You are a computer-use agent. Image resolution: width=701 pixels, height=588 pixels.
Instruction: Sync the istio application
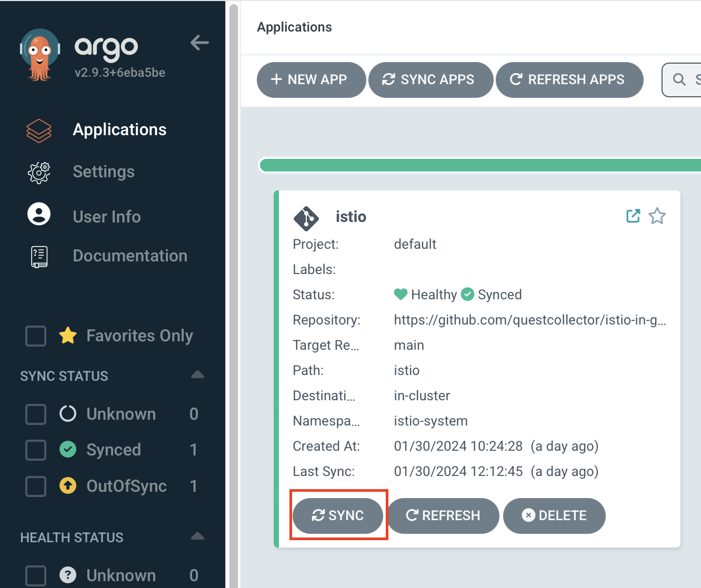tap(338, 515)
